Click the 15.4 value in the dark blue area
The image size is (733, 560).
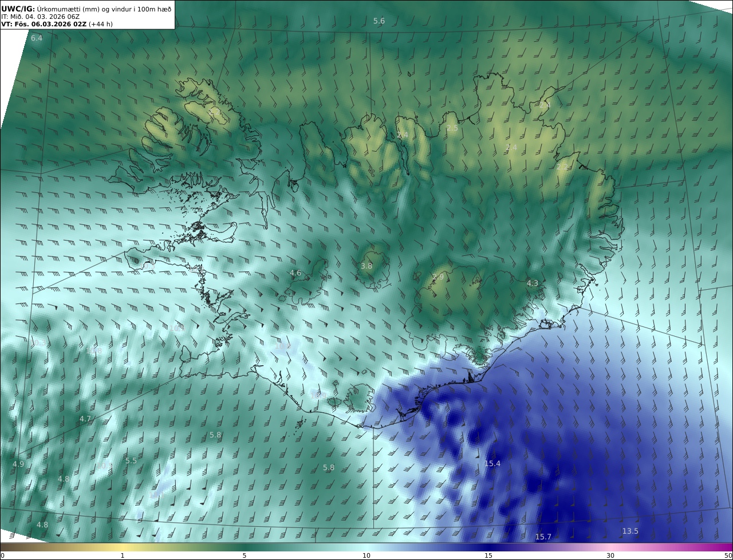(492, 464)
